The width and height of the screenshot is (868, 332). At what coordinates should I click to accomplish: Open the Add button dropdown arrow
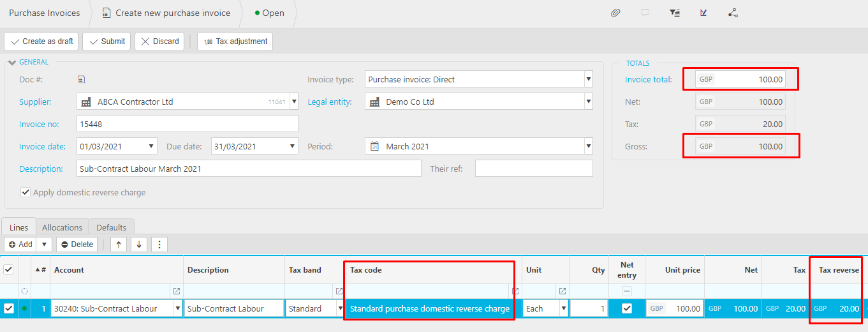(x=44, y=245)
